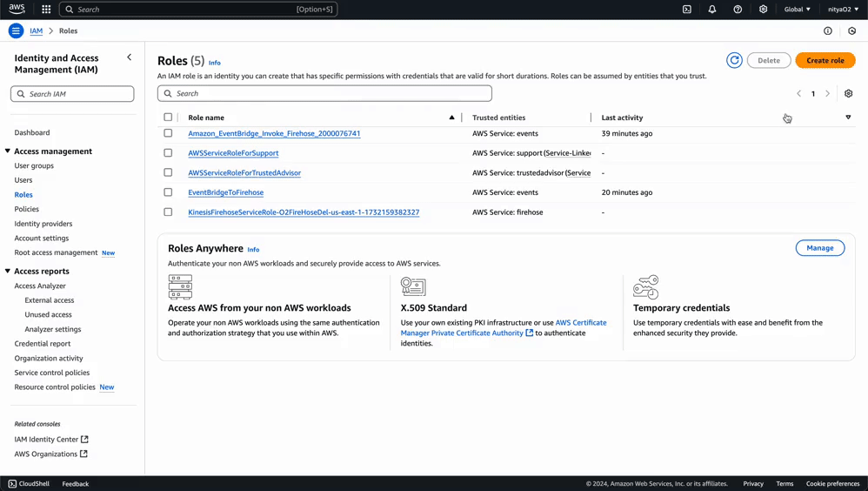Collapse the Access management section

pyautogui.click(x=8, y=151)
